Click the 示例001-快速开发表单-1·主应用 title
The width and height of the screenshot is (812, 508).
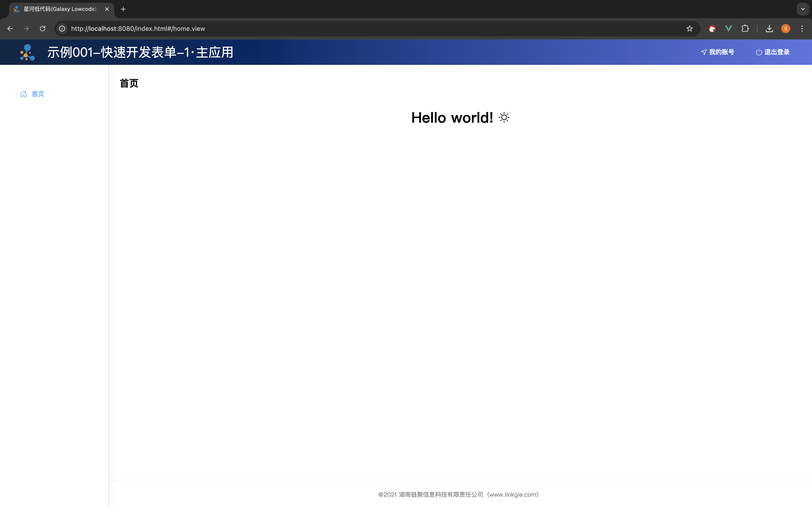pyautogui.click(x=140, y=52)
